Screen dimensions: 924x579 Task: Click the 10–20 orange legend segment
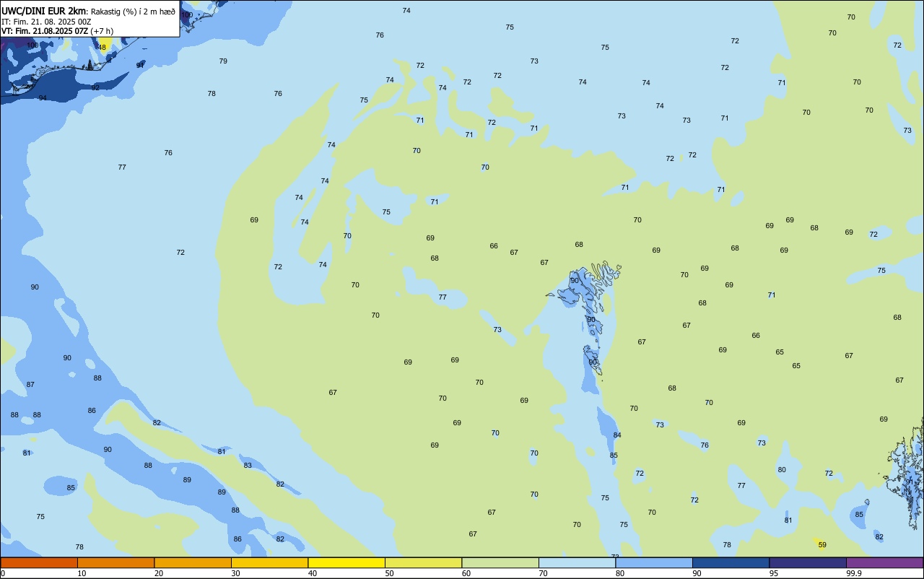pos(115,562)
